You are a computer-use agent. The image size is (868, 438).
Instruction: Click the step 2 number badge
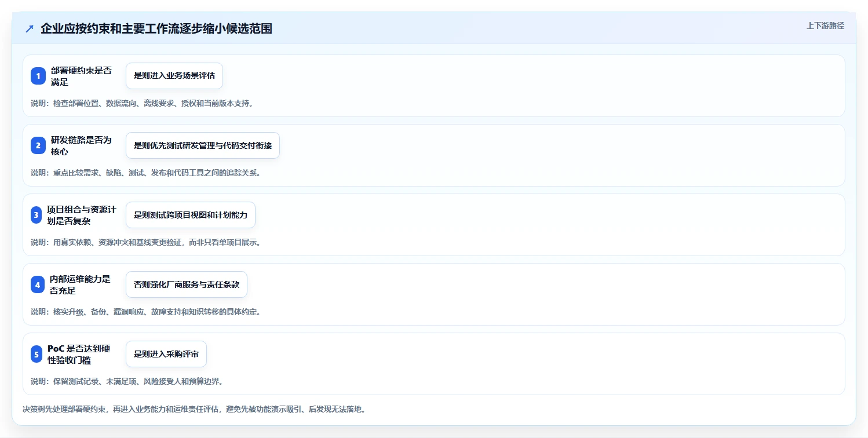38,145
